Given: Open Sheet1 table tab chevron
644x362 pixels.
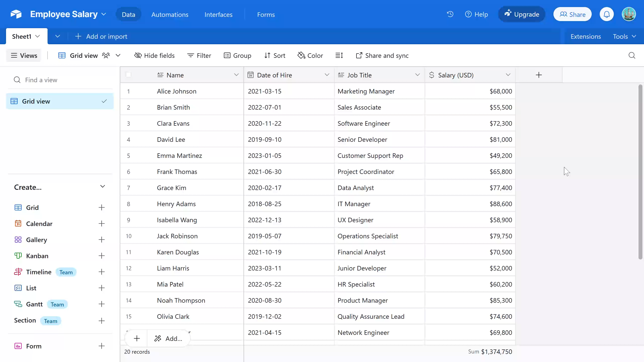Looking at the screenshot, I should [x=37, y=36].
